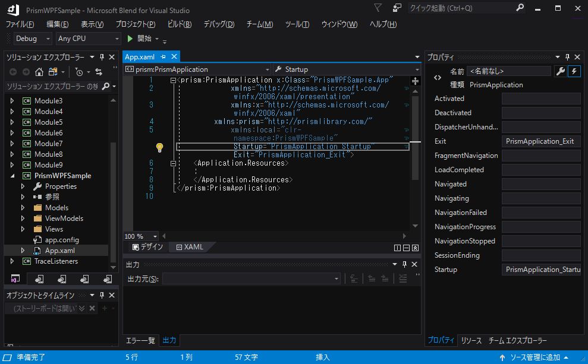The image size is (588, 364).
Task: Pin the App.xaml tab
Action: click(x=163, y=57)
